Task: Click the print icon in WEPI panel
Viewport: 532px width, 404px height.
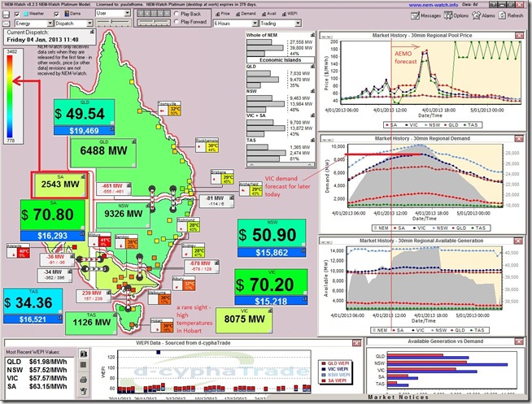Action: tap(84, 380)
